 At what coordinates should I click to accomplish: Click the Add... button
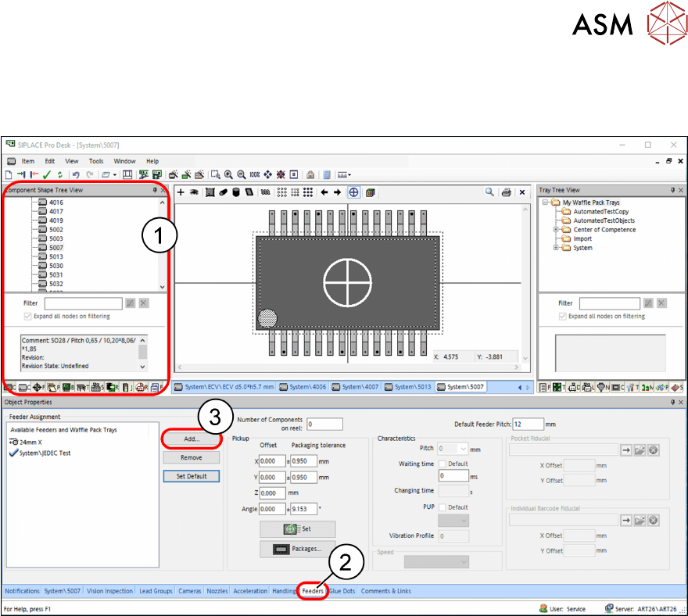pyautogui.click(x=192, y=439)
